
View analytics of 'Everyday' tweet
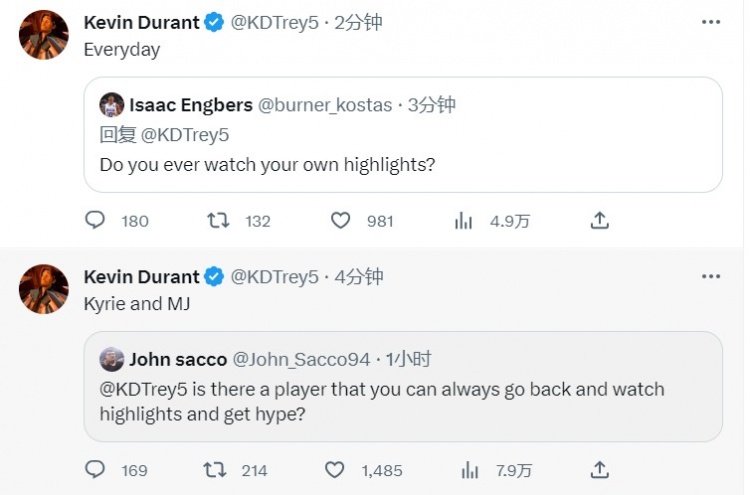click(463, 221)
